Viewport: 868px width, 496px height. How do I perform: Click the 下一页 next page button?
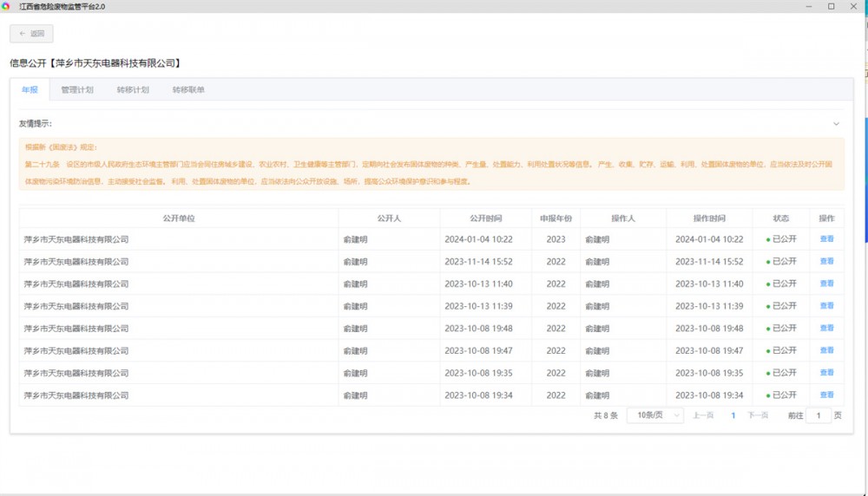758,415
